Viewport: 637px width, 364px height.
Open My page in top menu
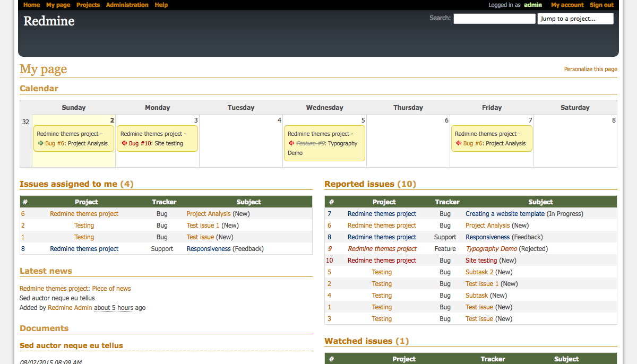[x=58, y=5]
